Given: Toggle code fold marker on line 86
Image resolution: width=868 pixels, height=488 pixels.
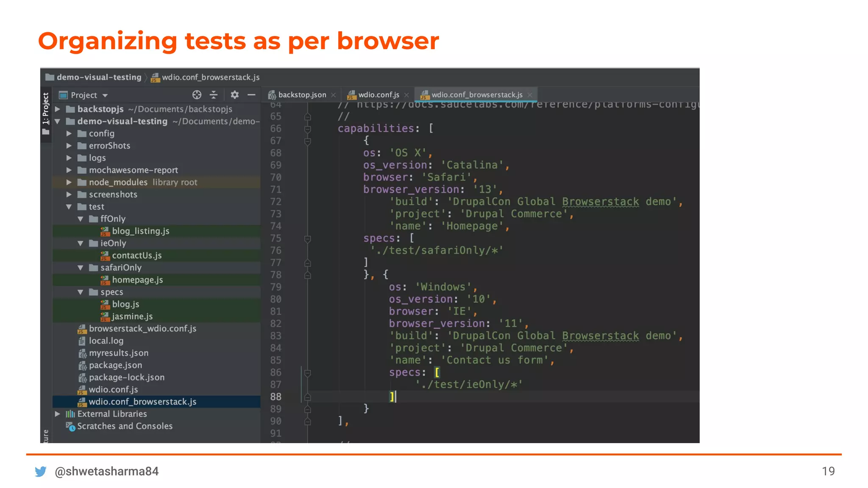Looking at the screenshot, I should coord(308,373).
